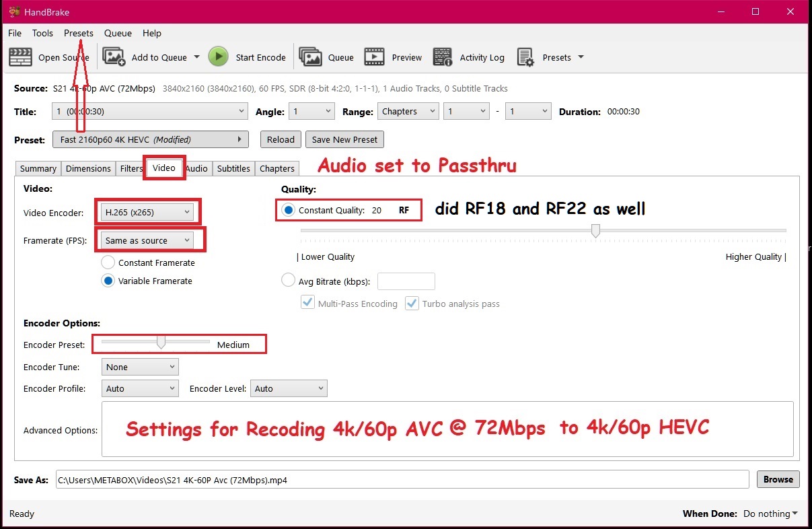The height and width of the screenshot is (529, 812).
Task: Open the File menu
Action: [x=15, y=33]
